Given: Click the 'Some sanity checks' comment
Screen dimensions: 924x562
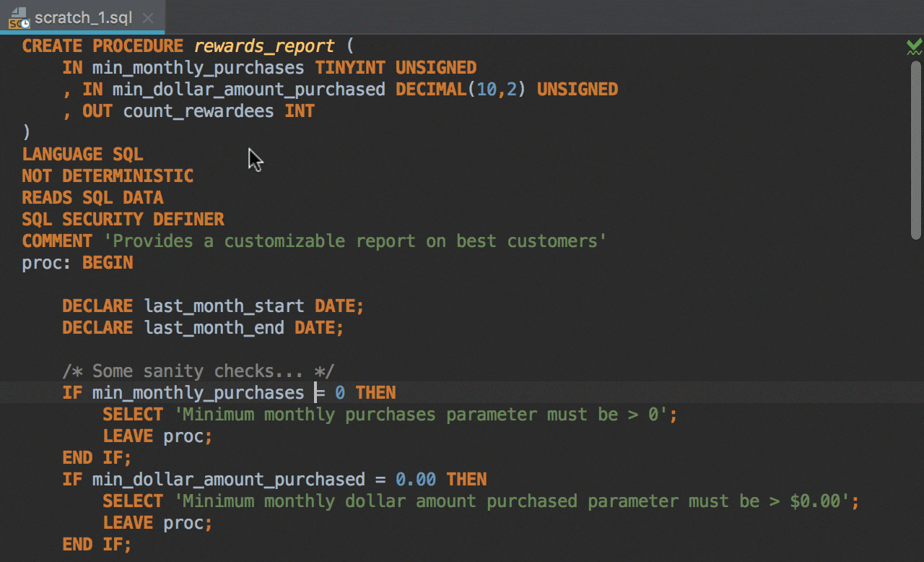Looking at the screenshot, I should coord(198,371).
